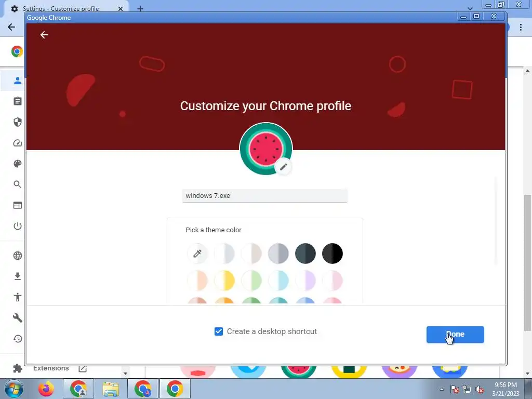Image resolution: width=532 pixels, height=399 pixels.
Task: Click the network tray icon
Action: coord(467,389)
